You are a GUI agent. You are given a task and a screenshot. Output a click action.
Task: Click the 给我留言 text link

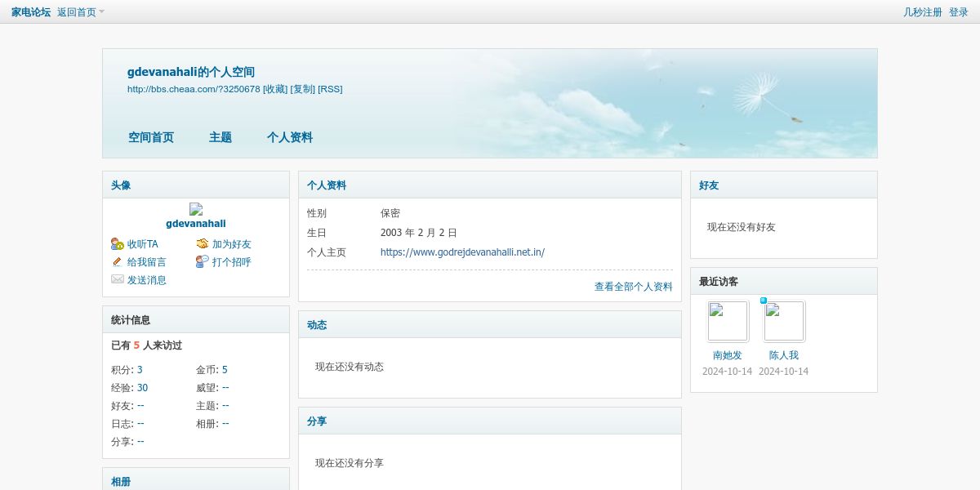pos(147,262)
